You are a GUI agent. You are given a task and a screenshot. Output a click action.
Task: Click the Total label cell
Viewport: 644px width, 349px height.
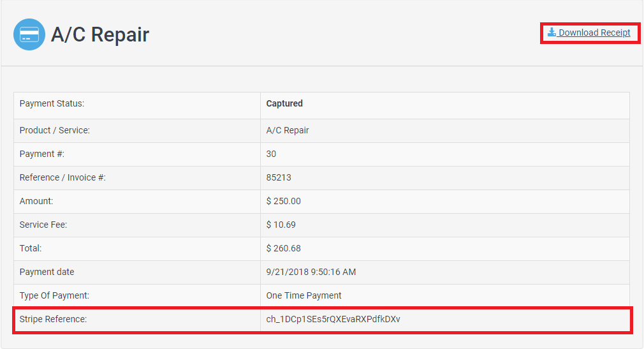[31, 248]
